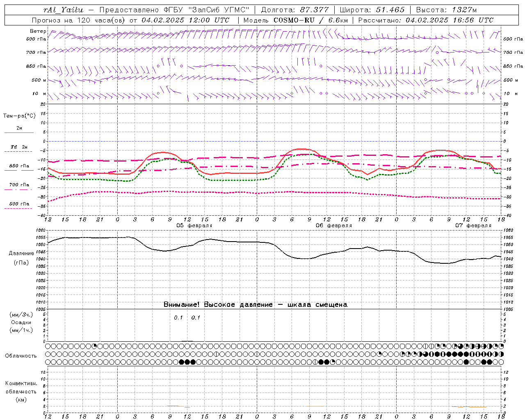Select the ФГБУ "ЗапСиб УГМС" provider text
The height and width of the screenshot is (420, 525).
point(207,10)
